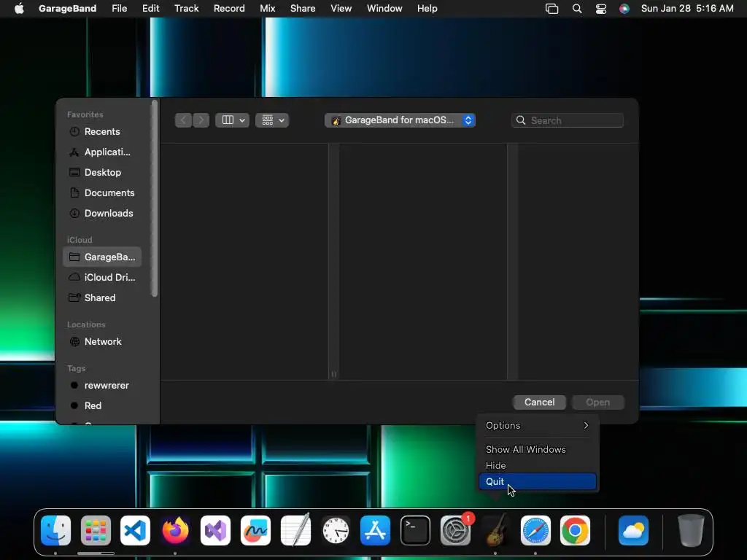The height and width of the screenshot is (560, 747).
Task: Select Documents in sidebar
Action: coord(102,192)
